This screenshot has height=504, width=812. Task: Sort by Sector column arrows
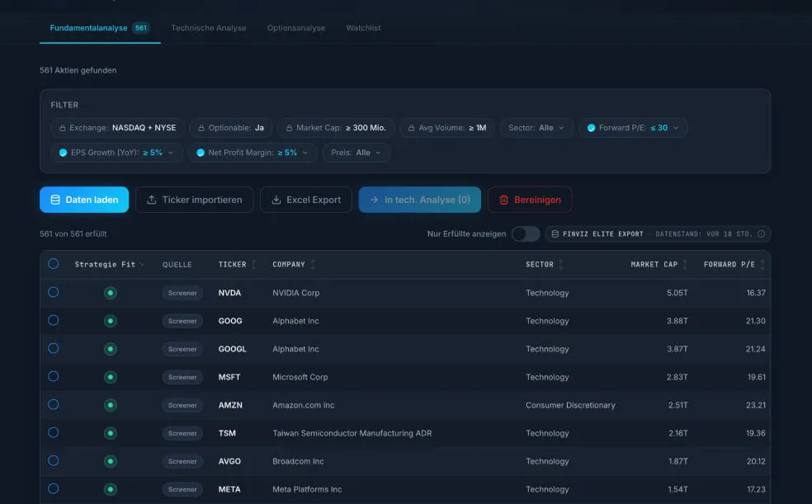coord(561,265)
